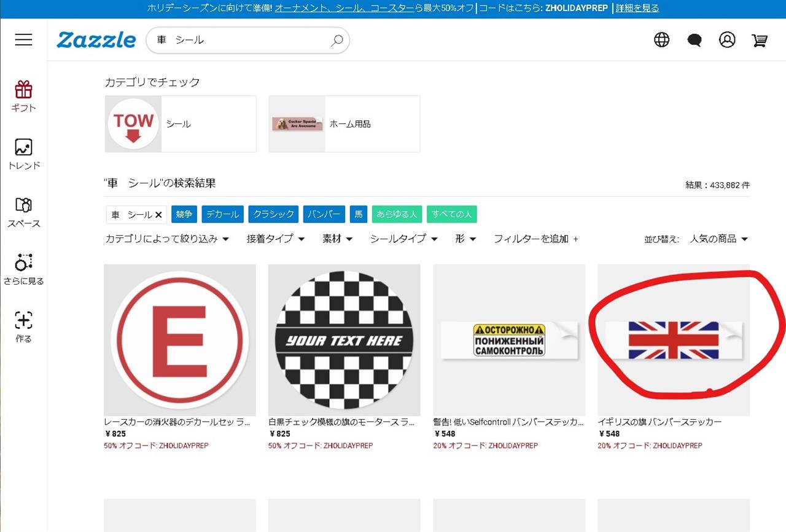
Task: Open the checkered YOUR TEXT HERE sticker image
Action: point(344,340)
